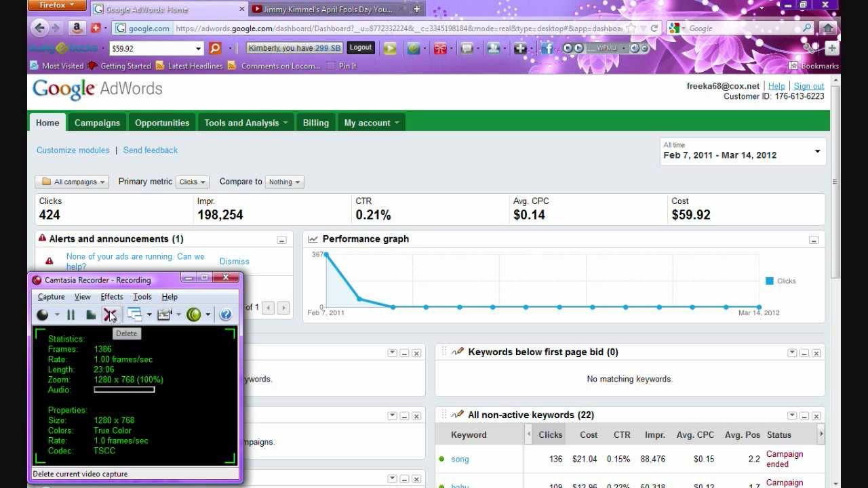
Task: Expand dropdown next to capture region icon
Action: pyautogui.click(x=149, y=314)
